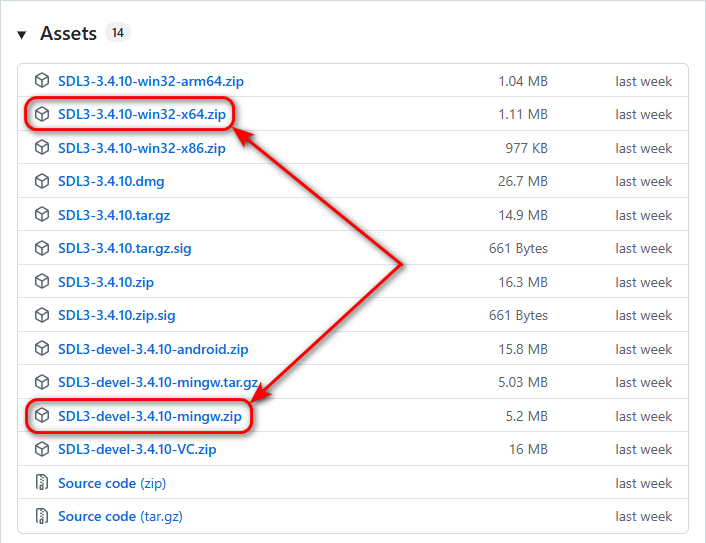Click the 1.11 MB file size
The width and height of the screenshot is (706, 543).
(x=523, y=114)
